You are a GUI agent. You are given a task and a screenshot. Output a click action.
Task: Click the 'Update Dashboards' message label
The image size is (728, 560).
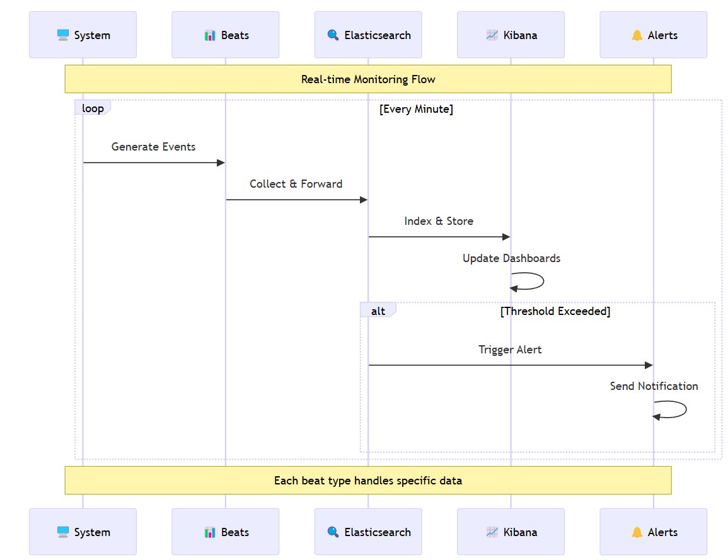[511, 258]
